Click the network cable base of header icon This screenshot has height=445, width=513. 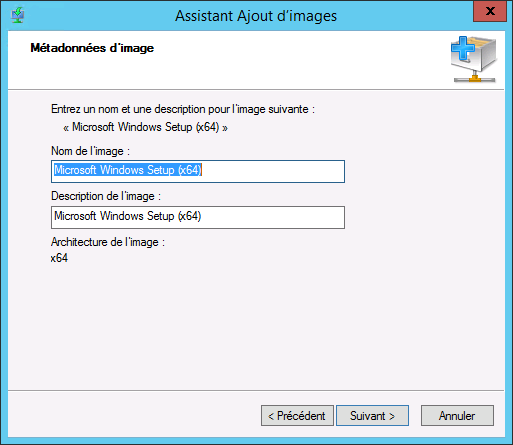[475, 79]
